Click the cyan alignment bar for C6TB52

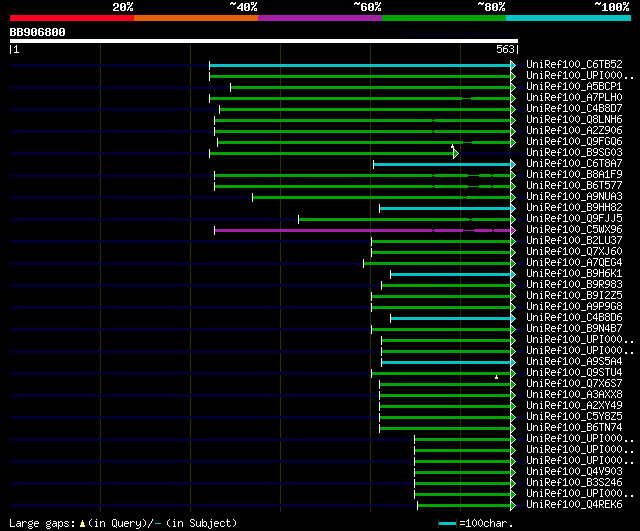360,65
